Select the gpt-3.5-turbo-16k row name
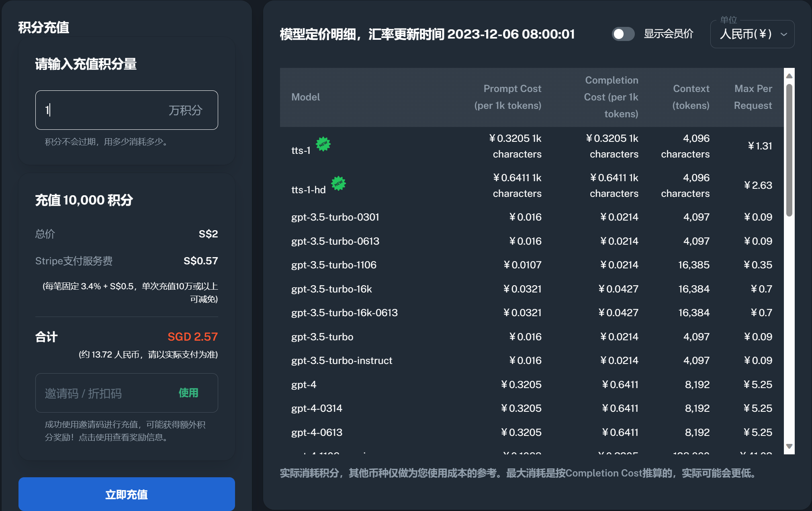 pyautogui.click(x=331, y=289)
